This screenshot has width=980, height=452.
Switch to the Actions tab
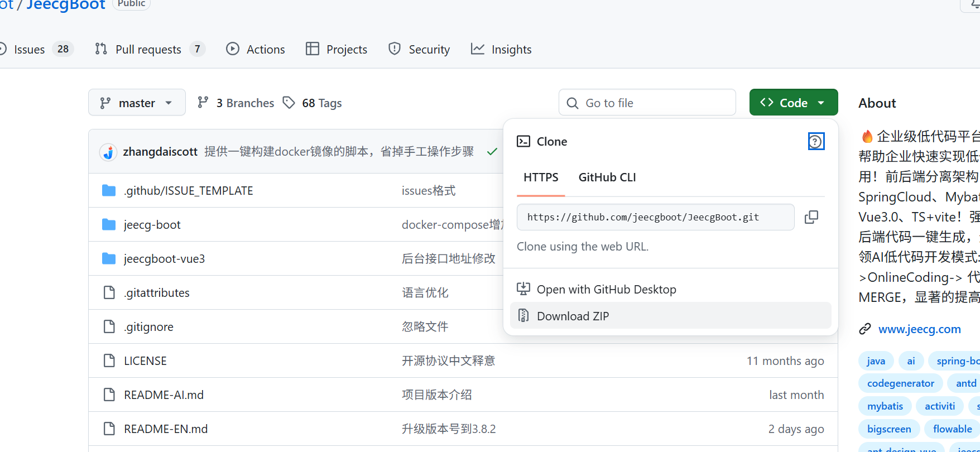click(256, 49)
